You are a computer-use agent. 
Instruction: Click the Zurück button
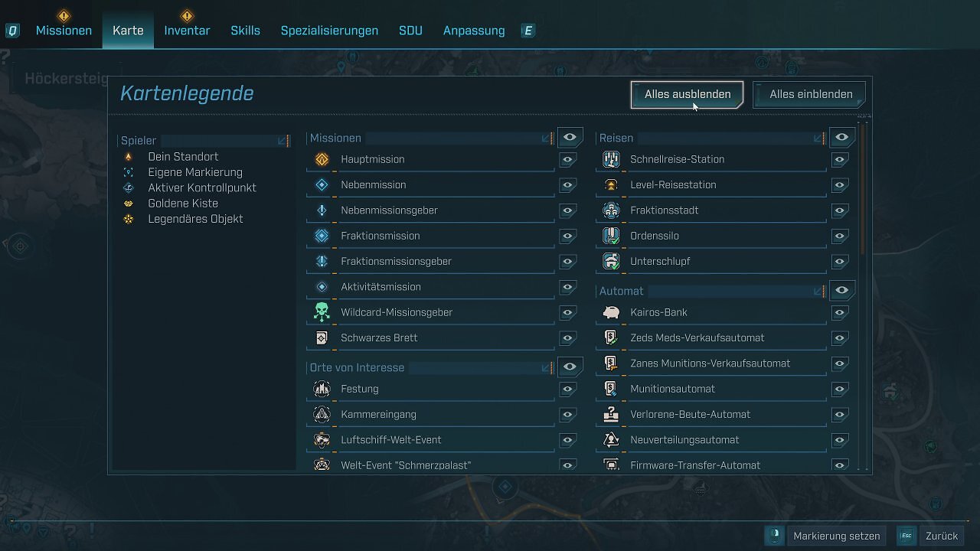(942, 536)
